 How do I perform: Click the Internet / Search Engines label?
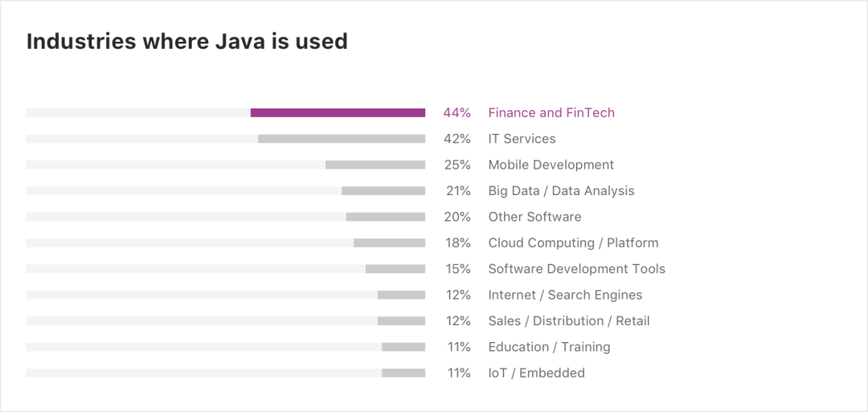565,295
